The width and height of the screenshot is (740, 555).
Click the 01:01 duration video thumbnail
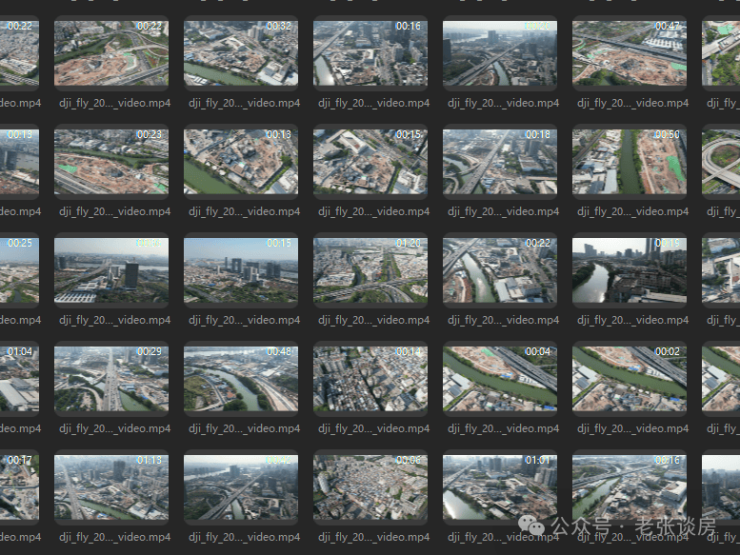tap(500, 488)
